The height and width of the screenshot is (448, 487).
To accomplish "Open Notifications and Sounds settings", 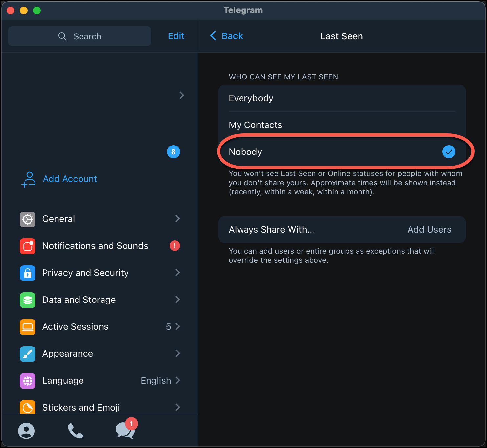I will (100, 246).
